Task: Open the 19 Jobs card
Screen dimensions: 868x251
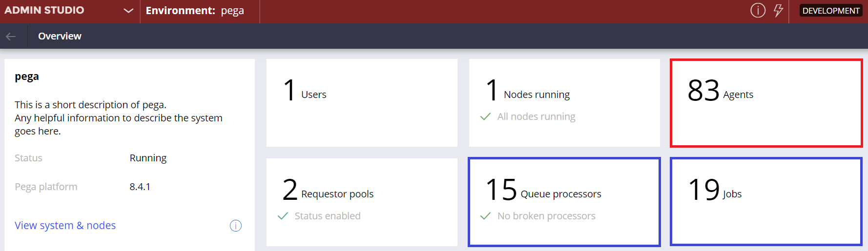Action: [x=766, y=202]
